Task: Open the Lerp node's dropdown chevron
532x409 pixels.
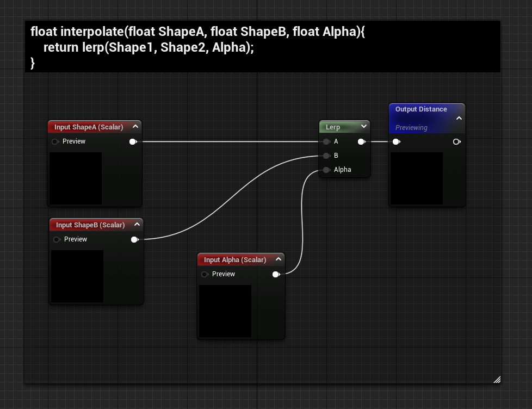Action: click(x=364, y=126)
